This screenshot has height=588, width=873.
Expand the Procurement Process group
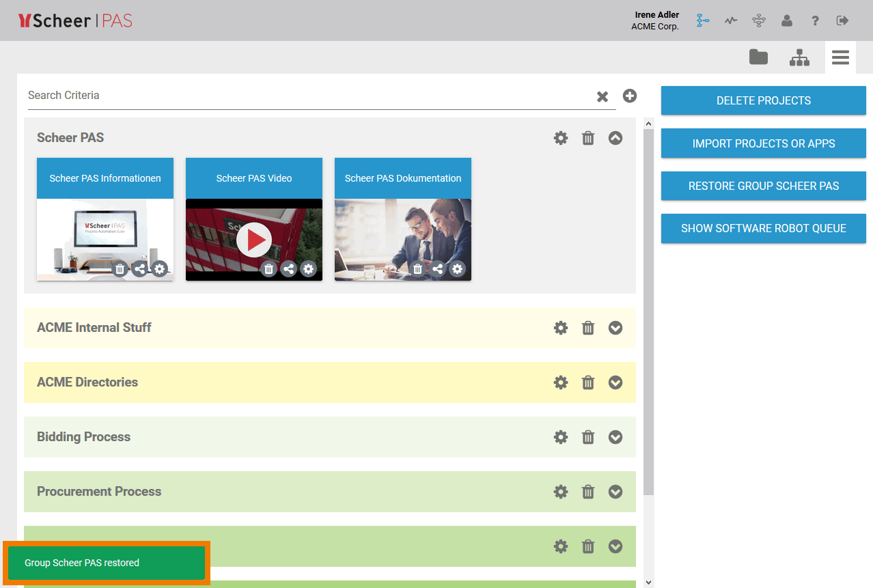(615, 492)
